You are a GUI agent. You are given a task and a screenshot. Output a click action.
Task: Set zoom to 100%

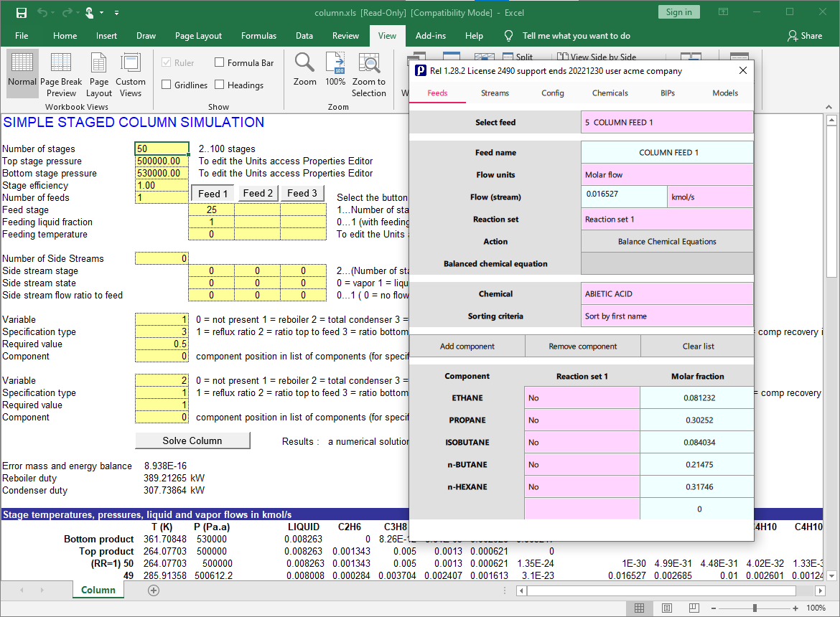(335, 70)
